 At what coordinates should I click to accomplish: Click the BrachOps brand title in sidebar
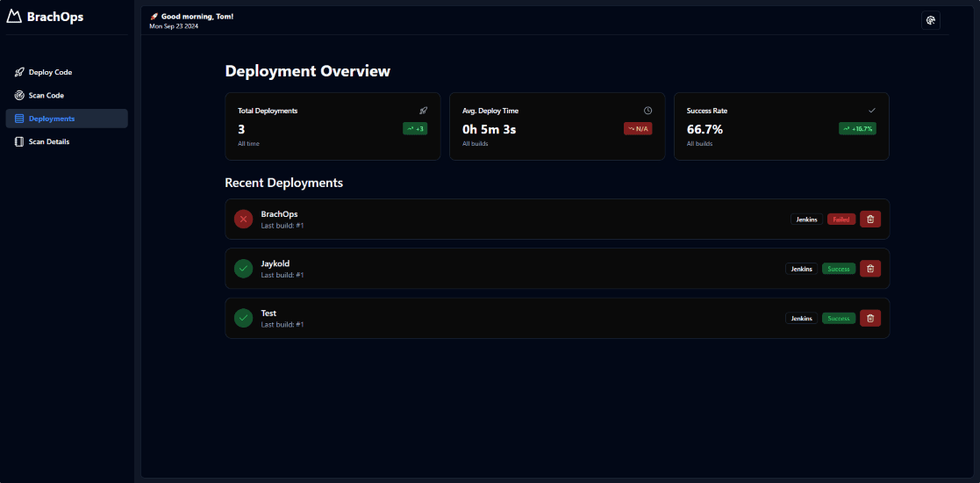pos(55,17)
